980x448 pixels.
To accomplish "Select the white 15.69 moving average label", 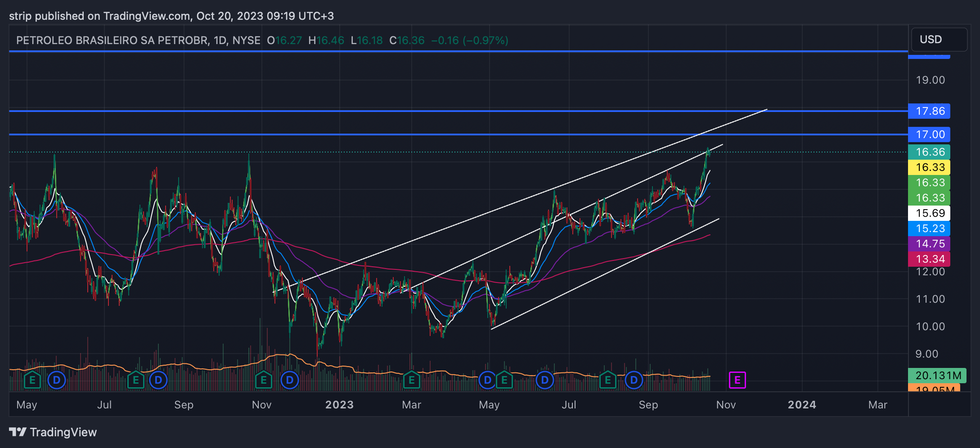I will click(929, 213).
